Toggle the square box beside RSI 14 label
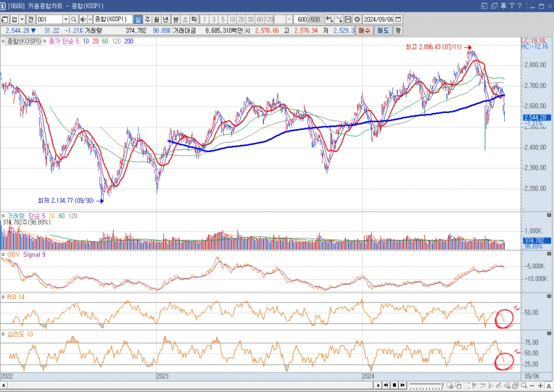This screenshot has width=554, height=392. point(3,297)
